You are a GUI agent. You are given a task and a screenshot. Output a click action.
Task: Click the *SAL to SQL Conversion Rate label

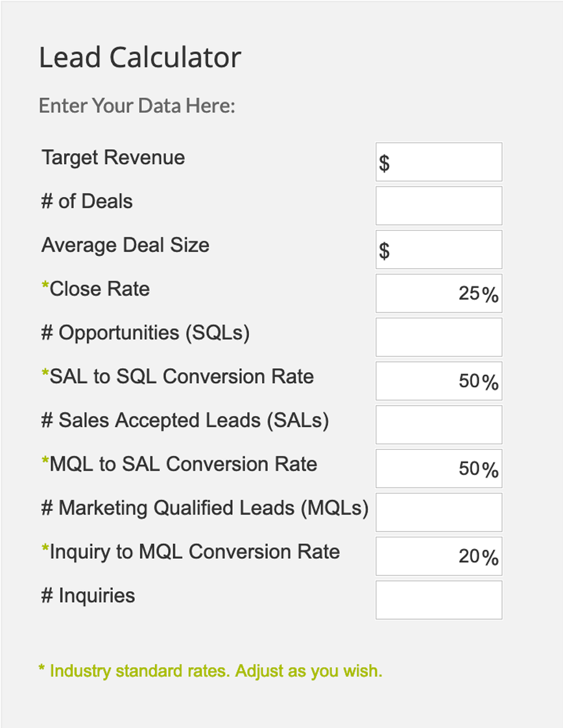[x=178, y=377]
